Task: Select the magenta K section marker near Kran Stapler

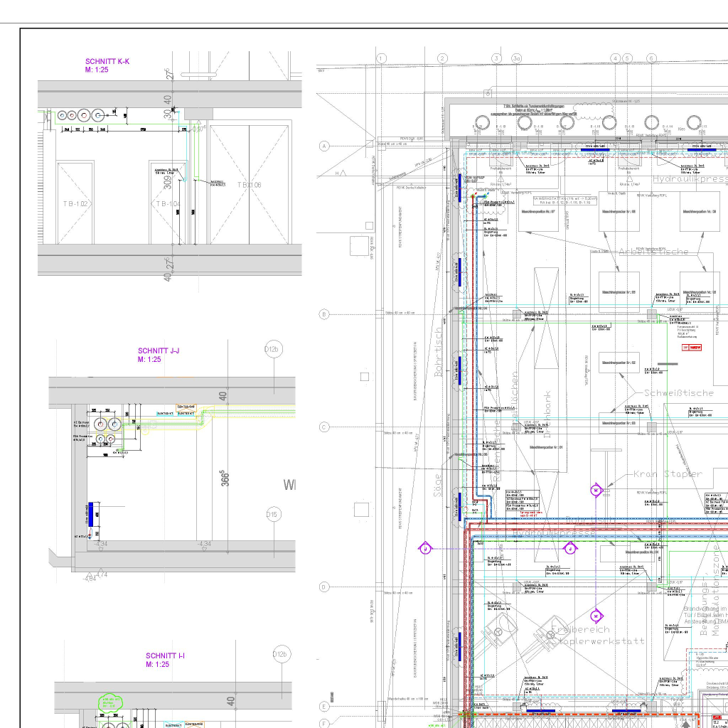Action: [x=596, y=489]
